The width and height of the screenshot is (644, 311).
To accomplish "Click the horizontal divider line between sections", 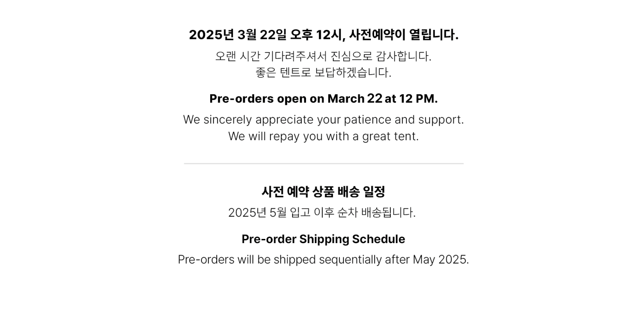I will 323,164.
